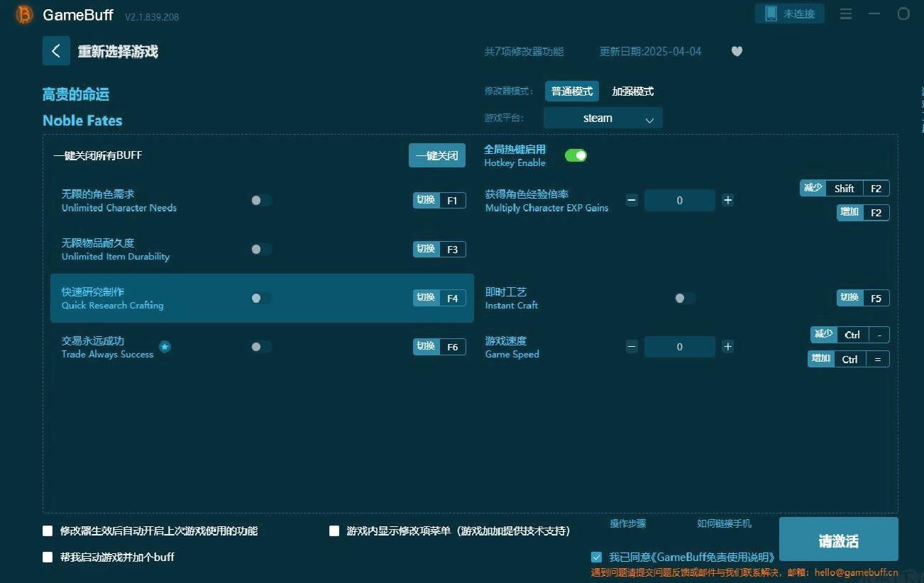Decrease EXP multiplier with minus icon
This screenshot has width=924, height=583.
click(x=632, y=200)
